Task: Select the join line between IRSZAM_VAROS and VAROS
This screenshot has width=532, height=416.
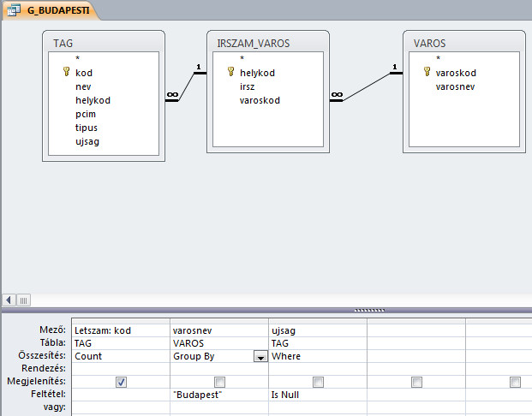Action: (x=366, y=85)
